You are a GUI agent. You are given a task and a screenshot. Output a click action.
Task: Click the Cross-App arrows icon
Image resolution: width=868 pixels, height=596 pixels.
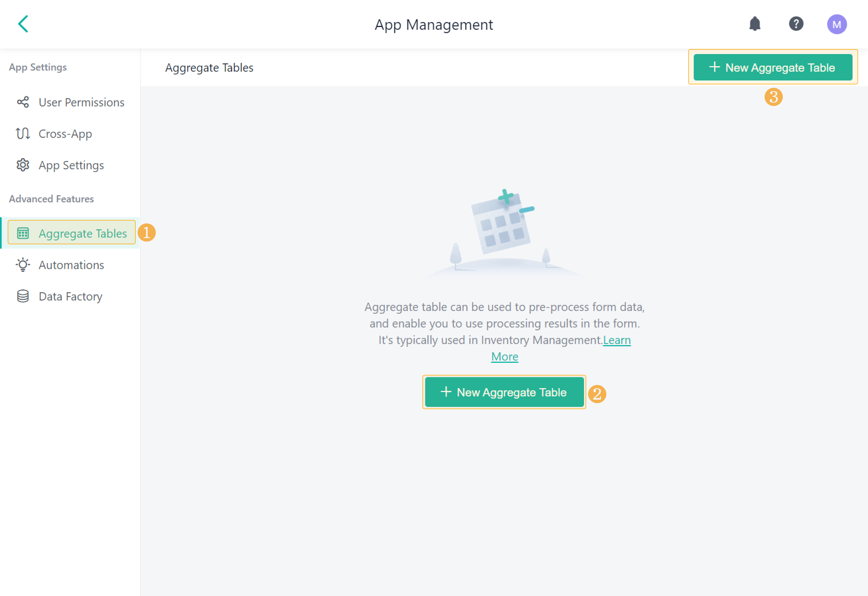[x=23, y=134]
